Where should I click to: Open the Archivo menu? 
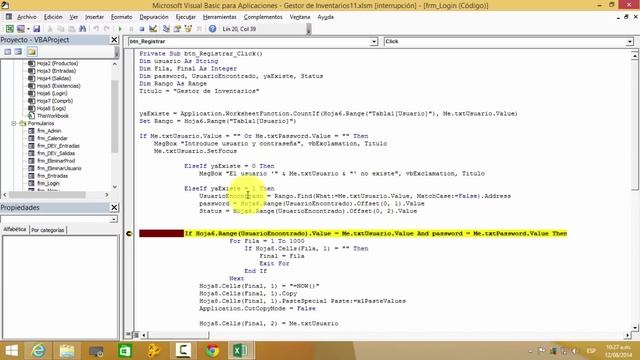tap(27, 17)
